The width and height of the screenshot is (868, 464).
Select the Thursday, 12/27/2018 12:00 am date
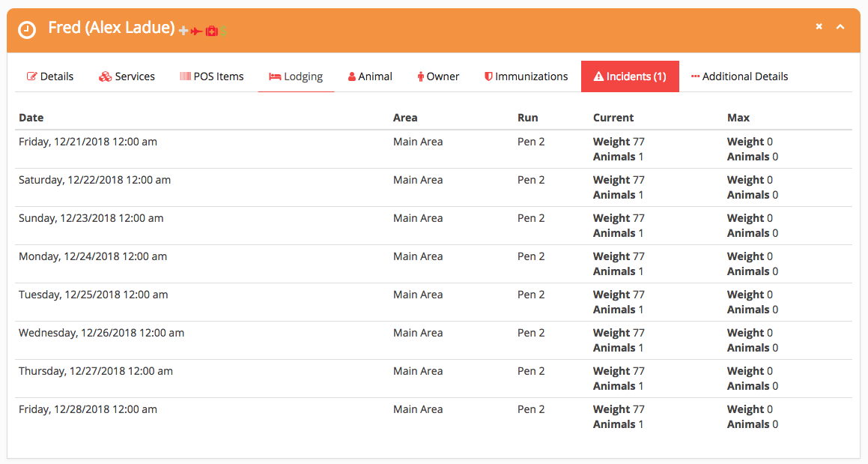click(x=96, y=371)
